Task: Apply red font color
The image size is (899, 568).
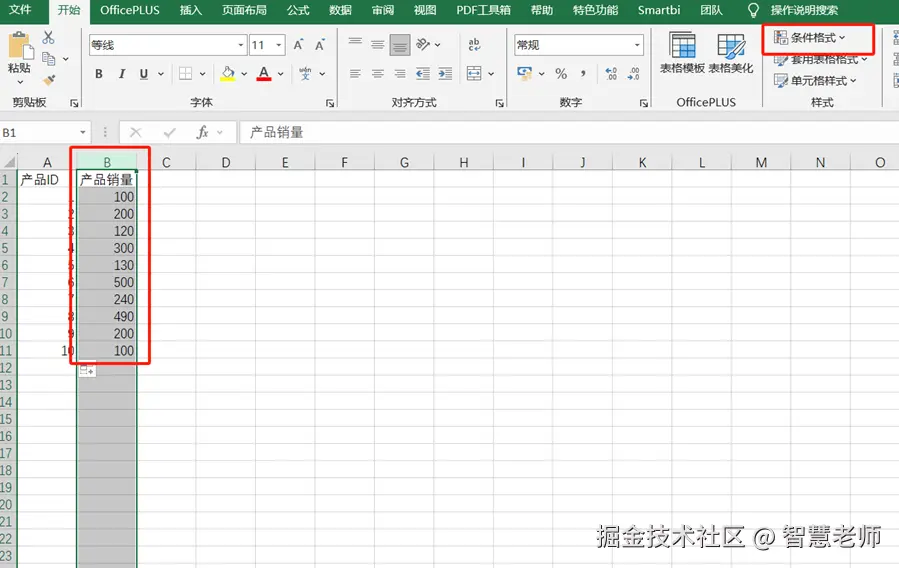Action: pyautogui.click(x=264, y=73)
